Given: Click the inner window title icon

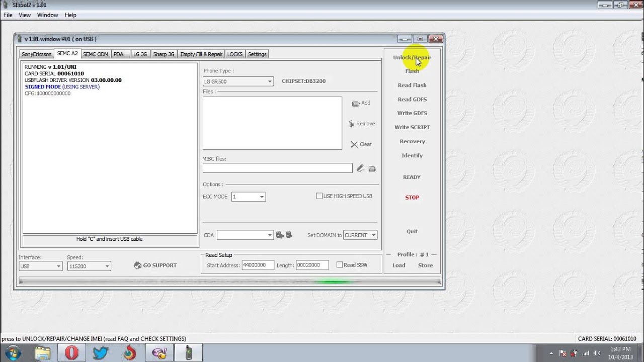Looking at the screenshot, I should (20, 39).
